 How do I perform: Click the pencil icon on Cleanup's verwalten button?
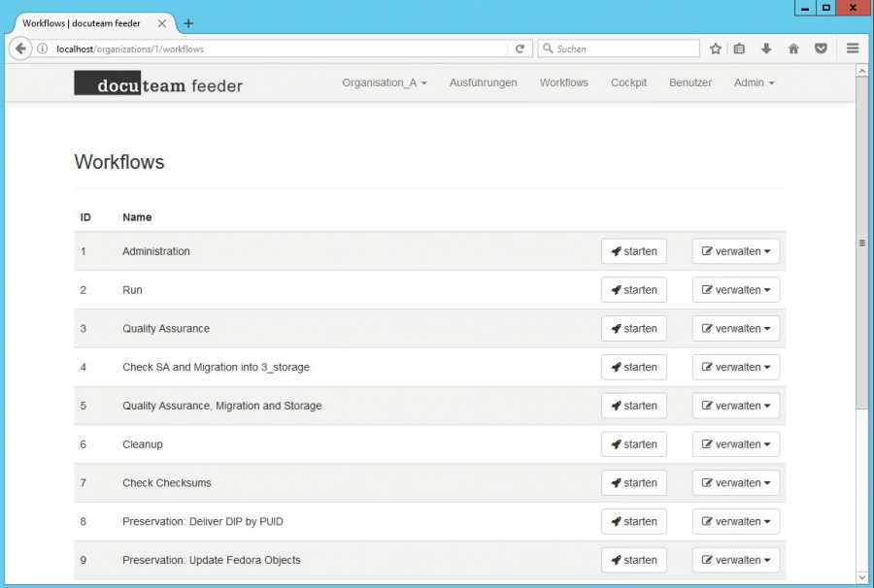coord(709,444)
